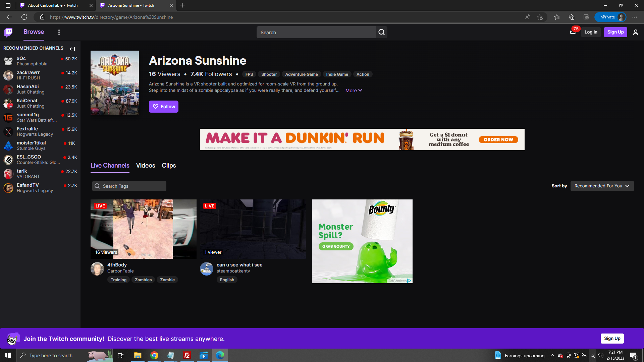644x362 pixels.
Task: Switch to the Clips tab
Action: click(169, 166)
